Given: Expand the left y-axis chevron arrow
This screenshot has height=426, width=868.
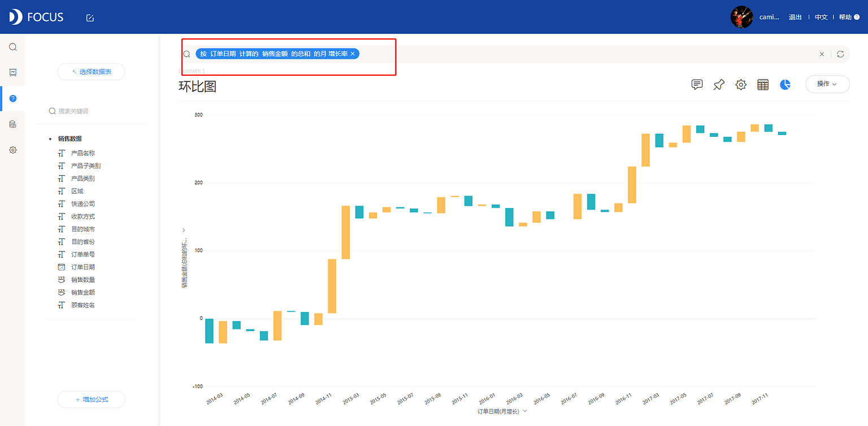Looking at the screenshot, I should [183, 230].
